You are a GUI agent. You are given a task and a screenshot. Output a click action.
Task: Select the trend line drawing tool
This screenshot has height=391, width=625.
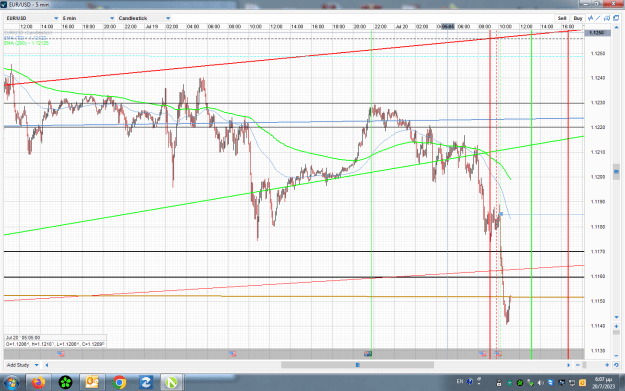[x=598, y=18]
